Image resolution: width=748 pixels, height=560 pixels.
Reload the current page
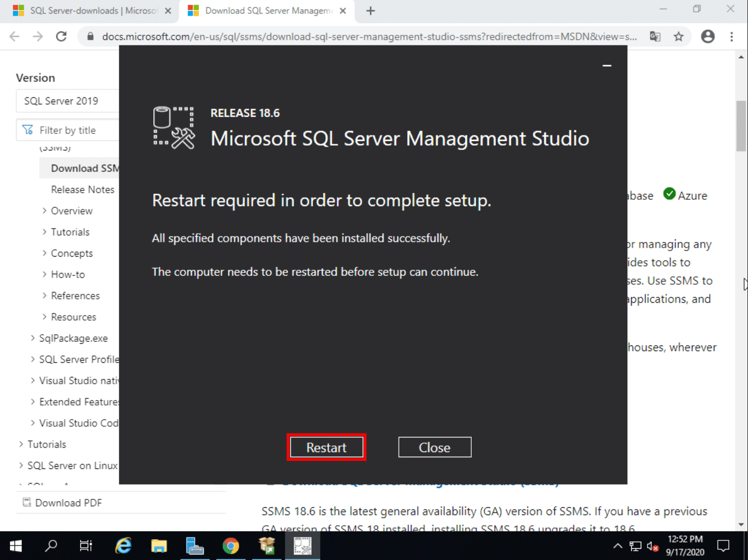pyautogui.click(x=61, y=37)
